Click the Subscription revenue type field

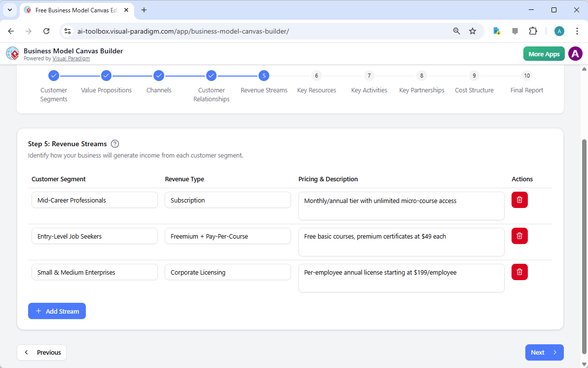click(227, 200)
